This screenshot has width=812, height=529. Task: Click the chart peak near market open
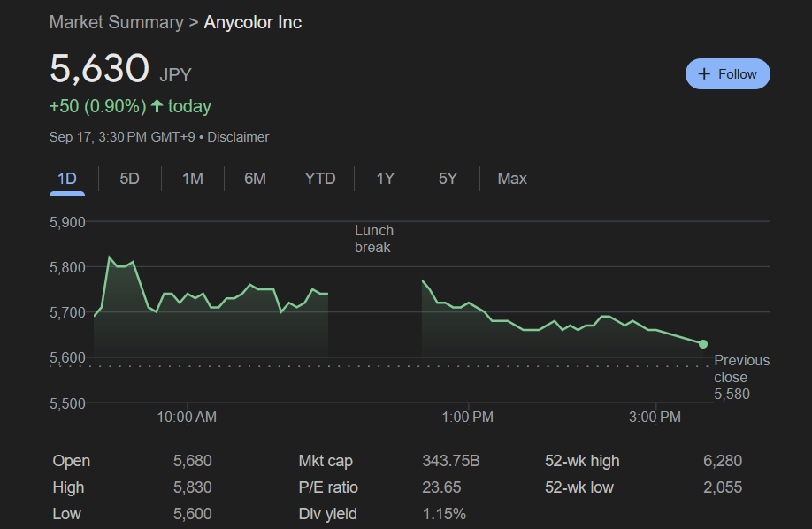110,257
